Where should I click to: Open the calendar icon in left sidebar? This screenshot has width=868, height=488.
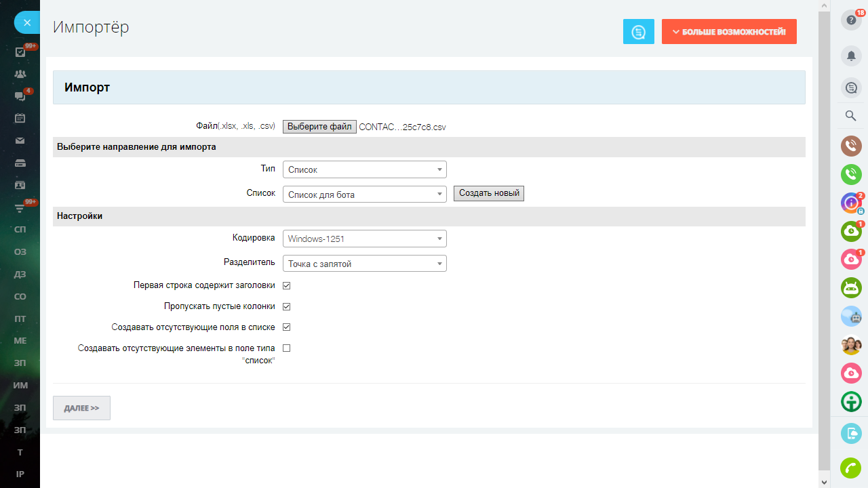point(20,118)
